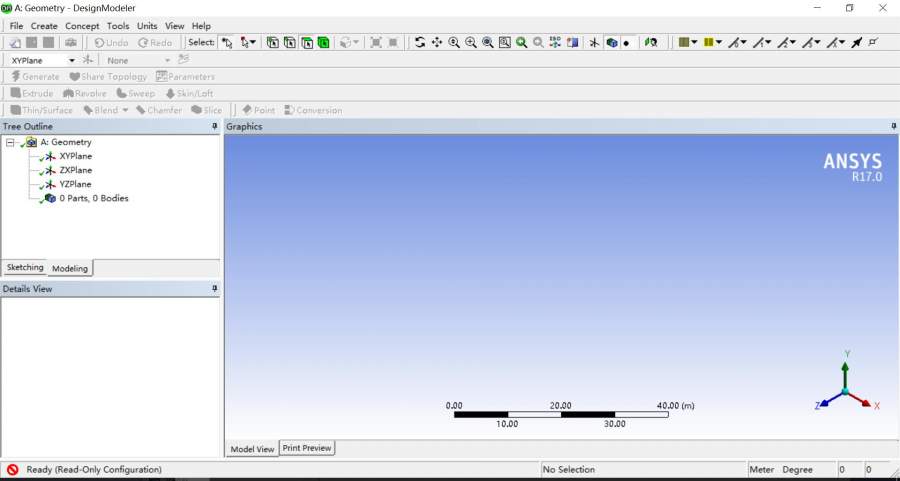
Task: Toggle Display Points dot icon
Action: click(626, 43)
